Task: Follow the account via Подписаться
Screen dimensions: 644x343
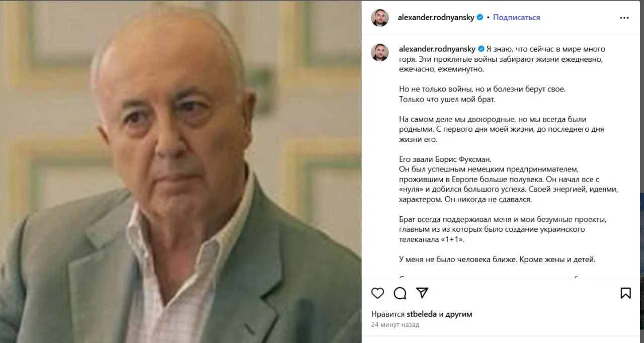Action: pyautogui.click(x=516, y=17)
